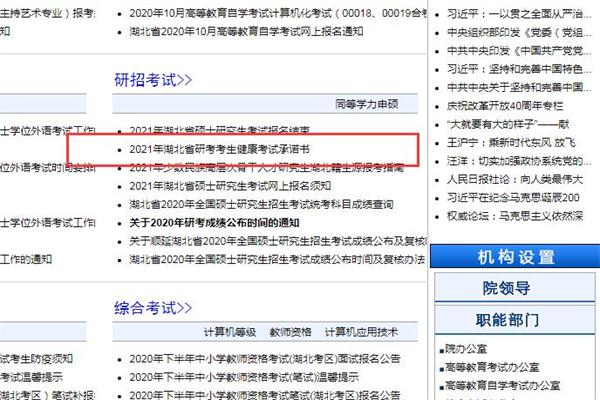The height and width of the screenshot is (400, 600).
Task: Open 2020年10月高等教育自学考试计算机化考试 link
Action: (x=278, y=13)
